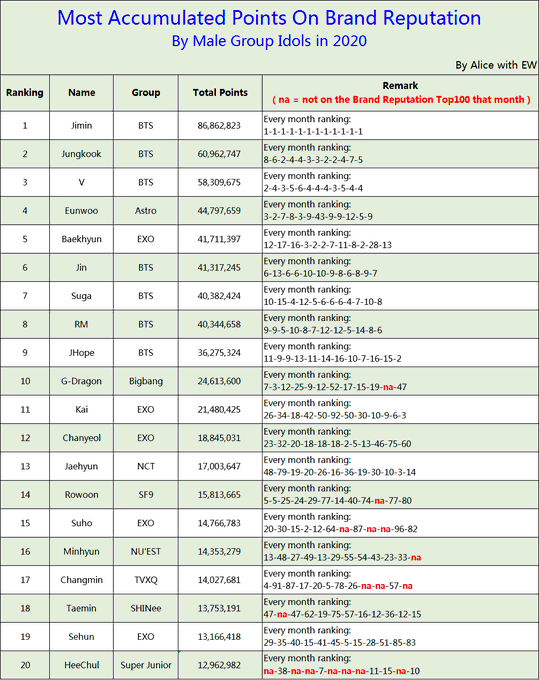This screenshot has width=539, height=680.
Task: Click the name cell 'Changmin'
Action: [x=82, y=580]
